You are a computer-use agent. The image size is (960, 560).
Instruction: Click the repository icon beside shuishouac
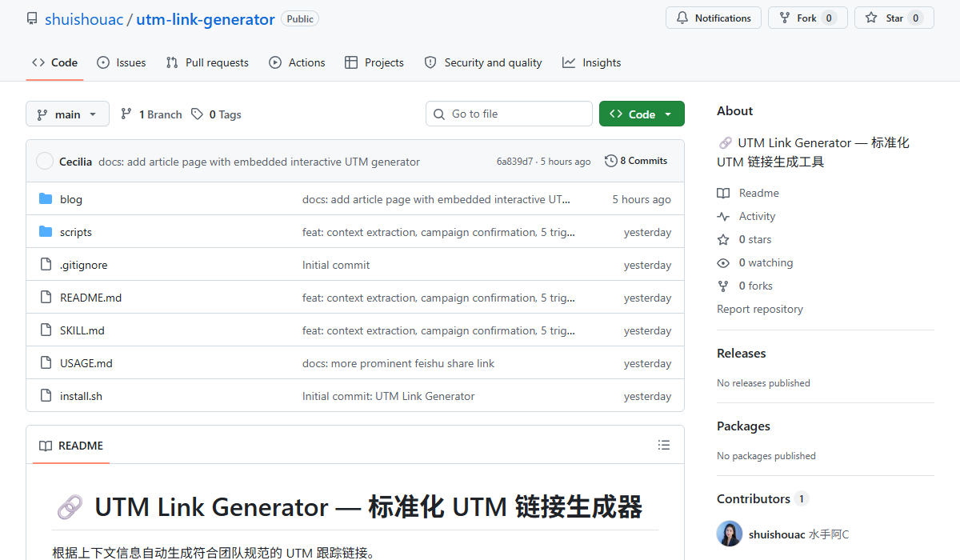click(32, 18)
